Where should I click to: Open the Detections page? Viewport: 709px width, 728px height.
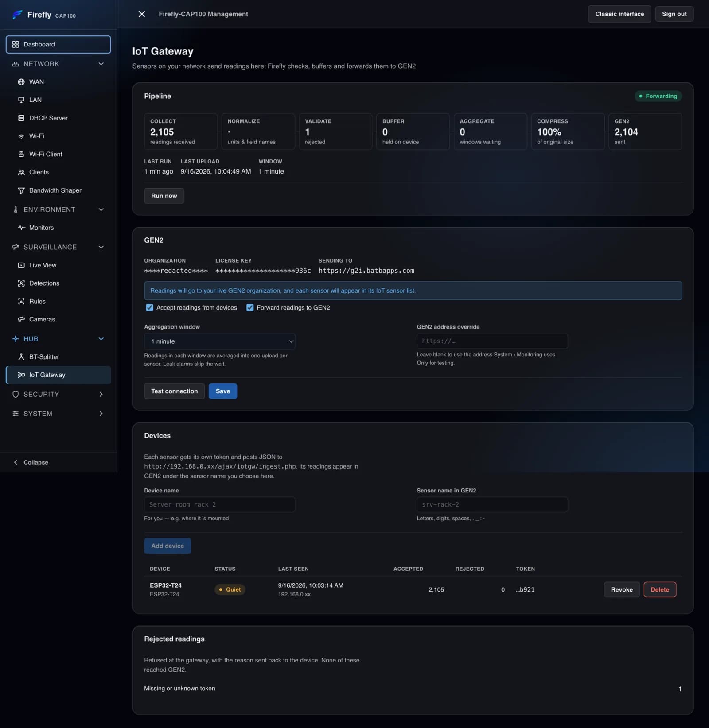pyautogui.click(x=58, y=283)
